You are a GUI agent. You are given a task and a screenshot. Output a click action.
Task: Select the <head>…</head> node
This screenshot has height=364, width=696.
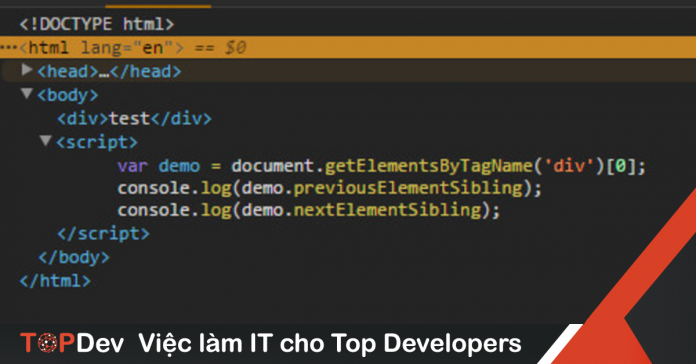coord(109,71)
